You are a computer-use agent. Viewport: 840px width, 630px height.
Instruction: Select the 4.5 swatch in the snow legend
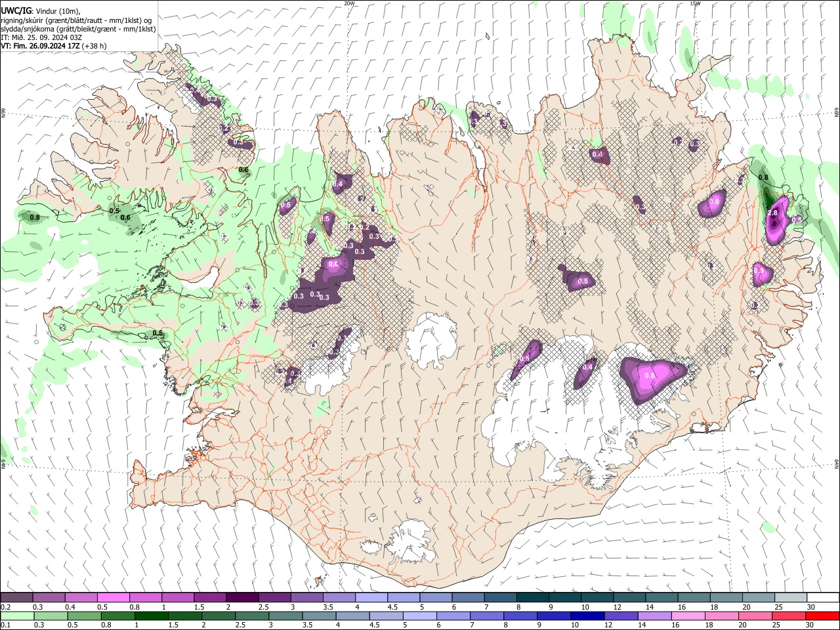tap(403, 597)
